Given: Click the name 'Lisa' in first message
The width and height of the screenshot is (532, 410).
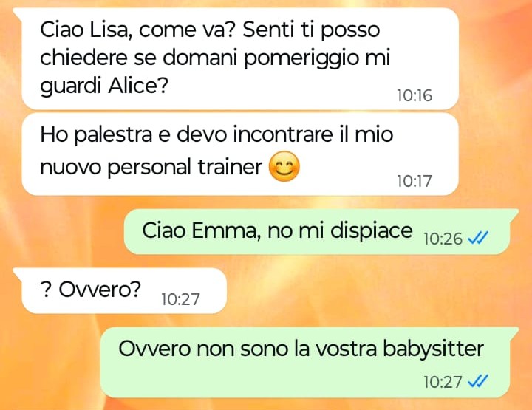Looking at the screenshot, I should pos(111,29).
